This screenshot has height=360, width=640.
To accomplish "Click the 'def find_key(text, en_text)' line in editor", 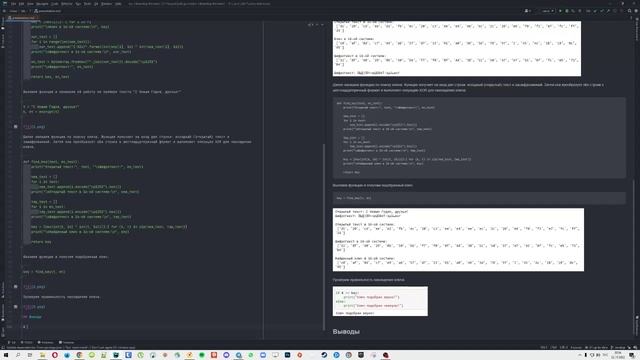I will pyautogui.click(x=51, y=162).
